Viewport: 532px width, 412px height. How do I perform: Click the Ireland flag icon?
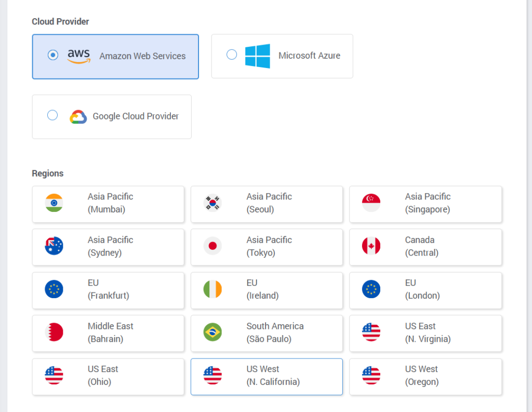212,289
